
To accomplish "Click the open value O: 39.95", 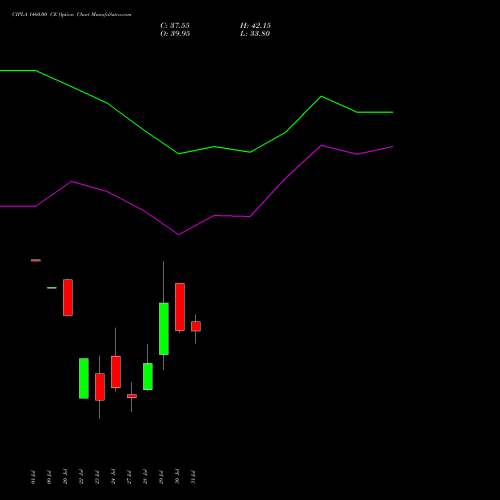I will pyautogui.click(x=175, y=34).
